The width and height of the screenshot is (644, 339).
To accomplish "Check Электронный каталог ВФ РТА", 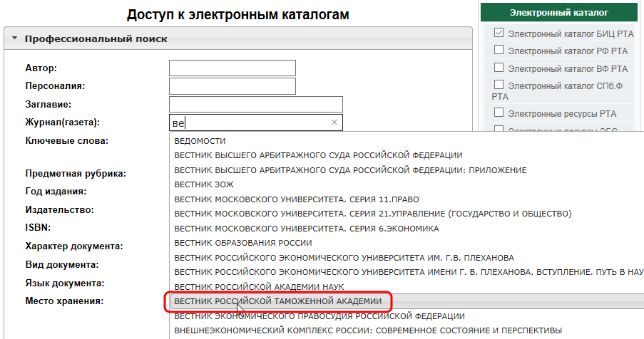I will 499,67.
